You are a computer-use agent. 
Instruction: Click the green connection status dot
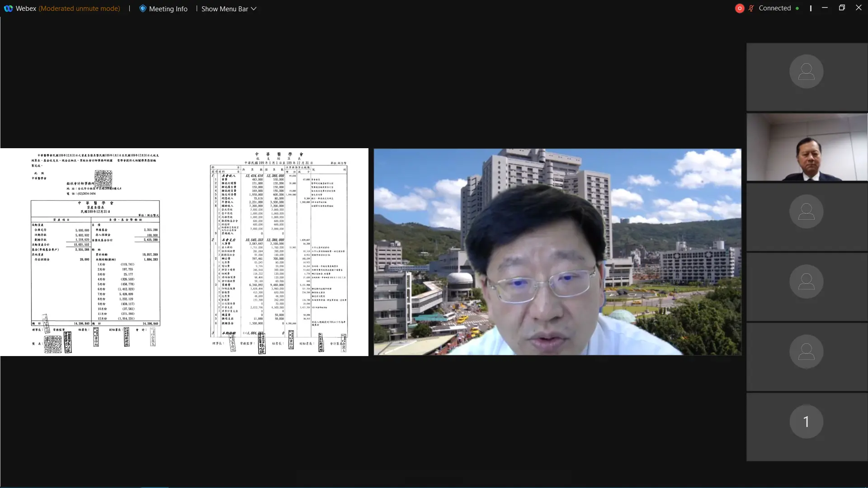[x=798, y=8]
